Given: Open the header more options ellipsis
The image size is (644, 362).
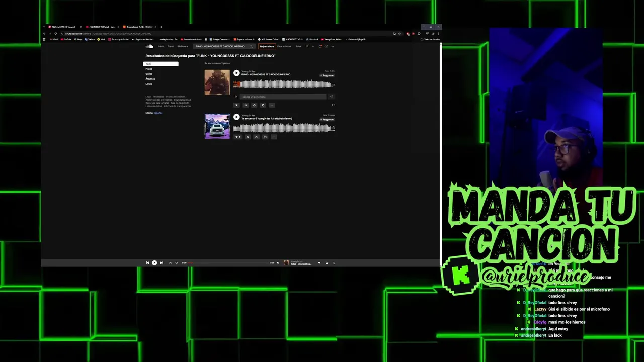Looking at the screenshot, I should [x=332, y=46].
